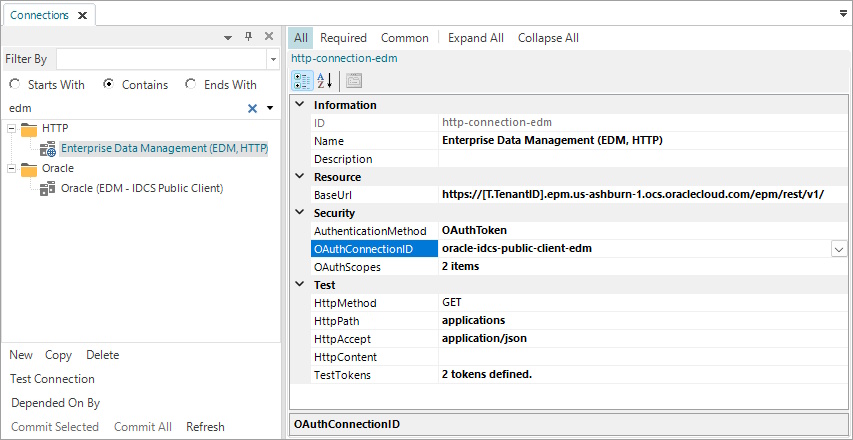The image size is (853, 440).
Task: Select Enterprise Data Management (EDM, HTTP) connection
Action: coord(164,148)
